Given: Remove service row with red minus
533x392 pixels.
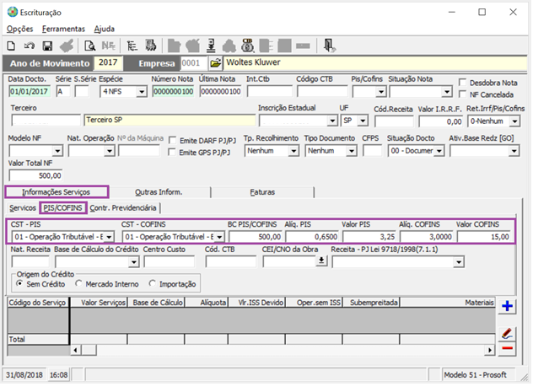Looking at the screenshot, I should (508, 347).
